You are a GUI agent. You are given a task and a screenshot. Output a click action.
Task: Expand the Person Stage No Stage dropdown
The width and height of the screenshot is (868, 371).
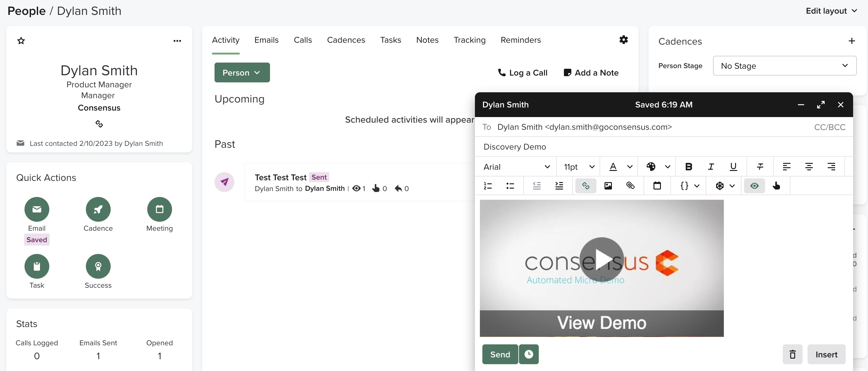[x=784, y=66]
